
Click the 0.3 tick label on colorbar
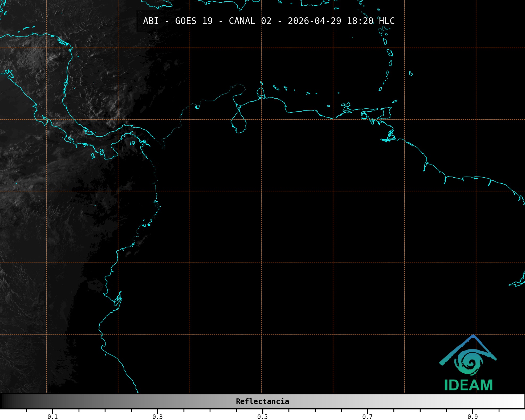point(157,417)
